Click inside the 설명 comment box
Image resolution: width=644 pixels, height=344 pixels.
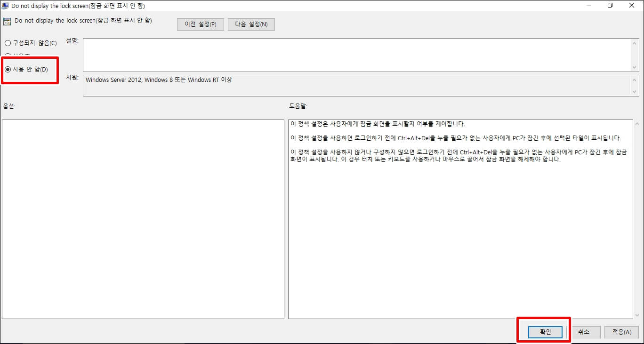pyautogui.click(x=356, y=55)
